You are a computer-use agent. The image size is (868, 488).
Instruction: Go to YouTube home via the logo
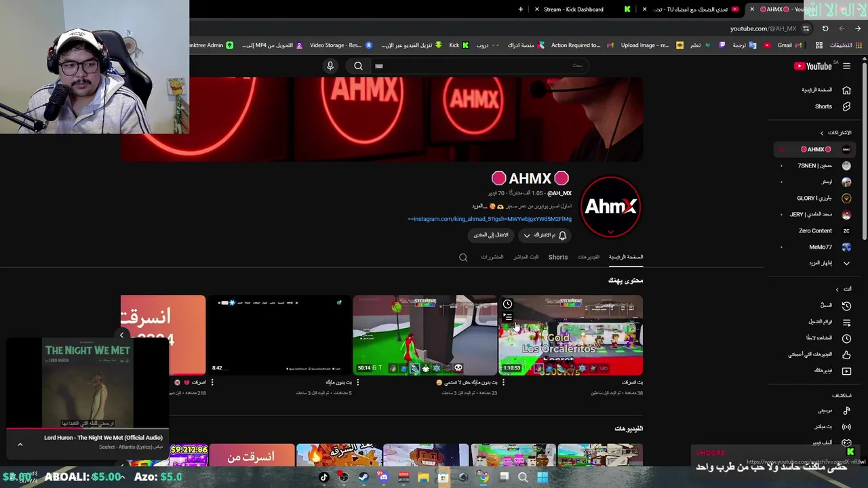[x=813, y=66]
